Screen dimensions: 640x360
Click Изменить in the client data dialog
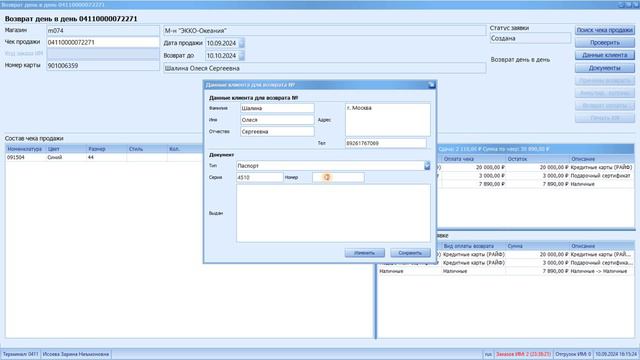click(364, 253)
